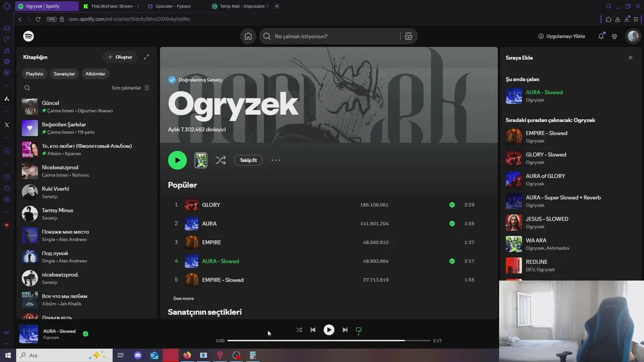
Task: Open Discord from Windows taskbar
Action: click(x=138, y=355)
